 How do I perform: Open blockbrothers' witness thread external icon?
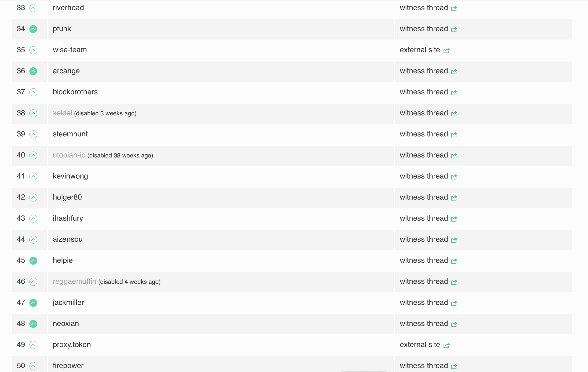point(454,93)
